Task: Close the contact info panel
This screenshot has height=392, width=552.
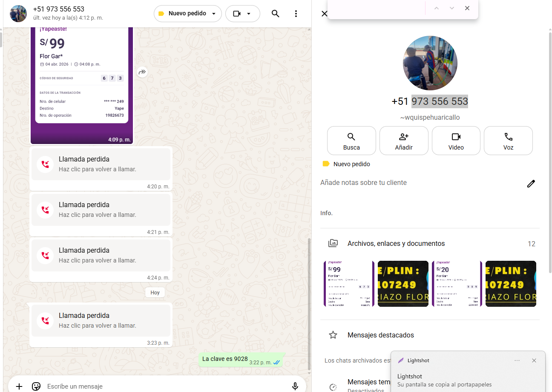Action: [x=324, y=14]
